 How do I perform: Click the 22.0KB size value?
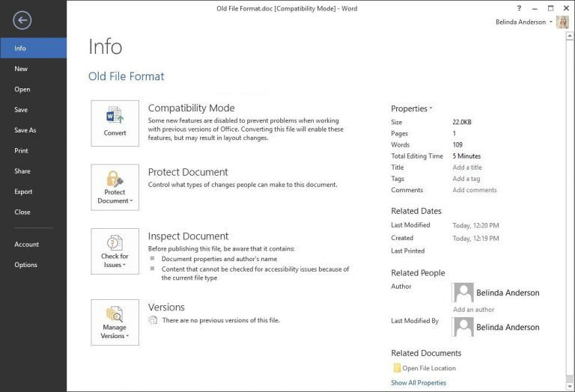(x=462, y=122)
